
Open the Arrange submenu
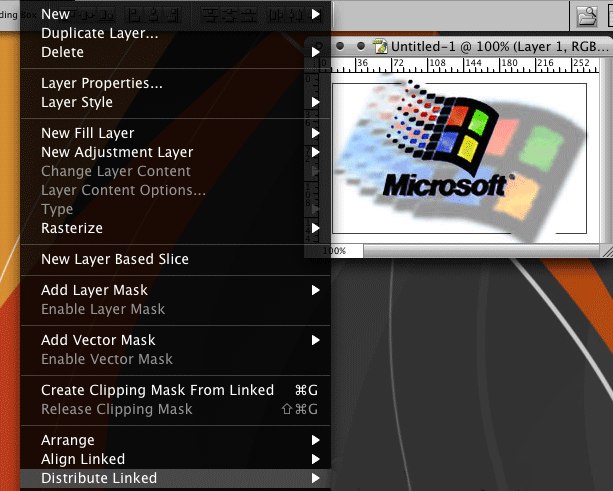175,440
